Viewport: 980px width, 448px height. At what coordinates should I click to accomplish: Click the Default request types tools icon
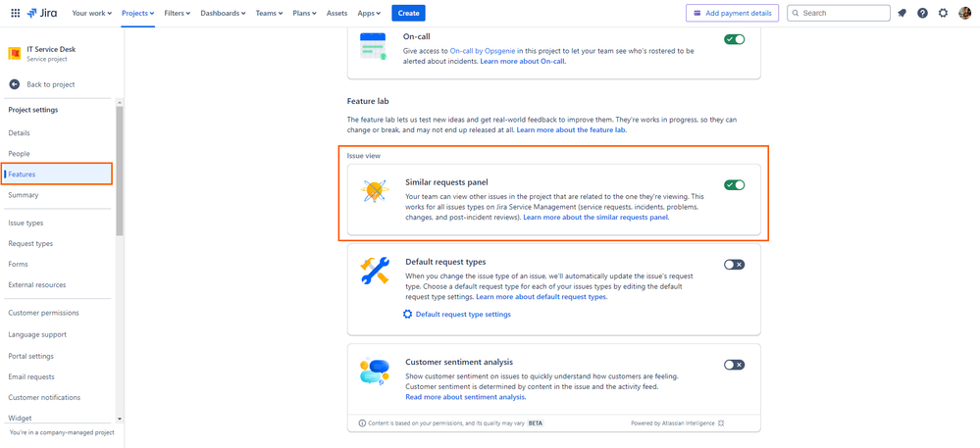pyautogui.click(x=375, y=271)
